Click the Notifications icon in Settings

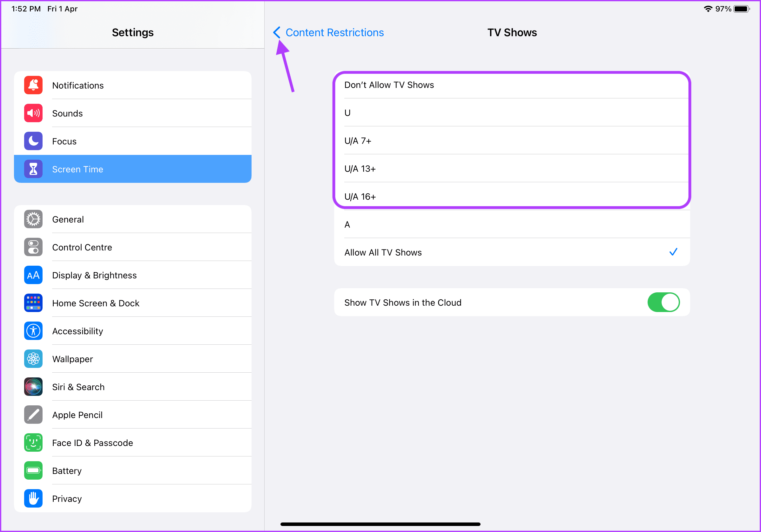[33, 85]
